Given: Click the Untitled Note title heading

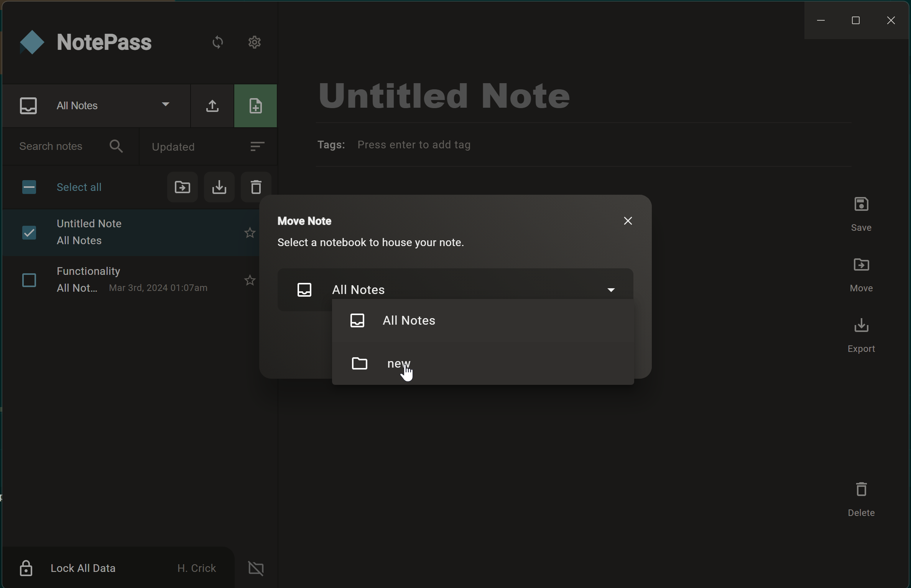Looking at the screenshot, I should (x=444, y=96).
